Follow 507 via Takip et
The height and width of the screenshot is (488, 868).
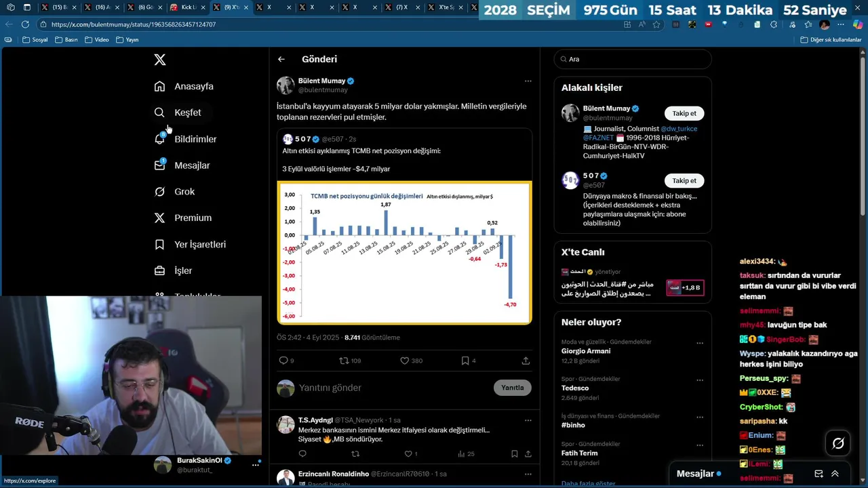click(684, 181)
